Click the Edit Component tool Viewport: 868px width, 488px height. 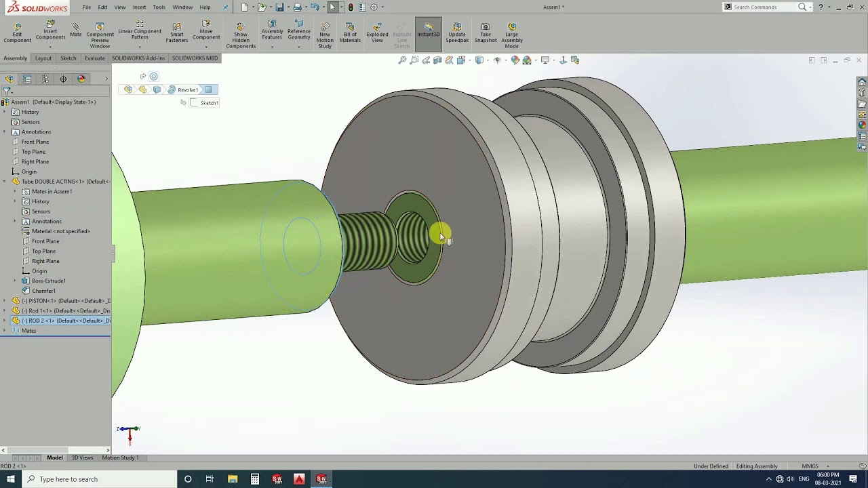click(x=17, y=33)
